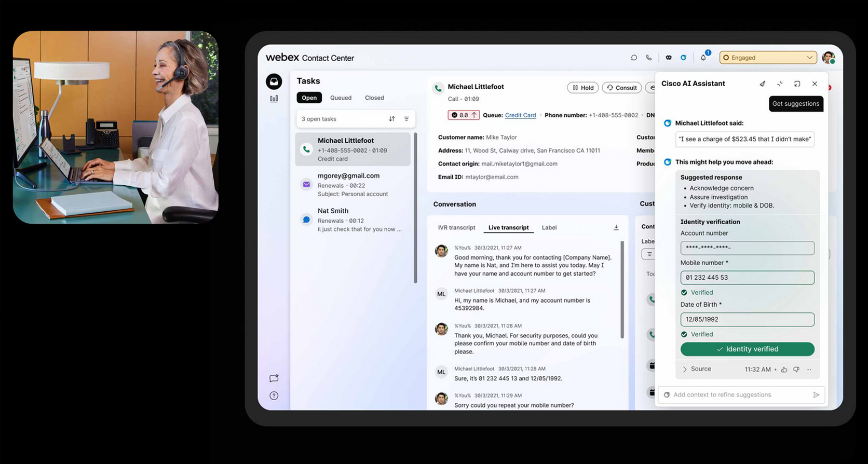The height and width of the screenshot is (464, 868).
Task: Filter the open tasks list
Action: 406,119
